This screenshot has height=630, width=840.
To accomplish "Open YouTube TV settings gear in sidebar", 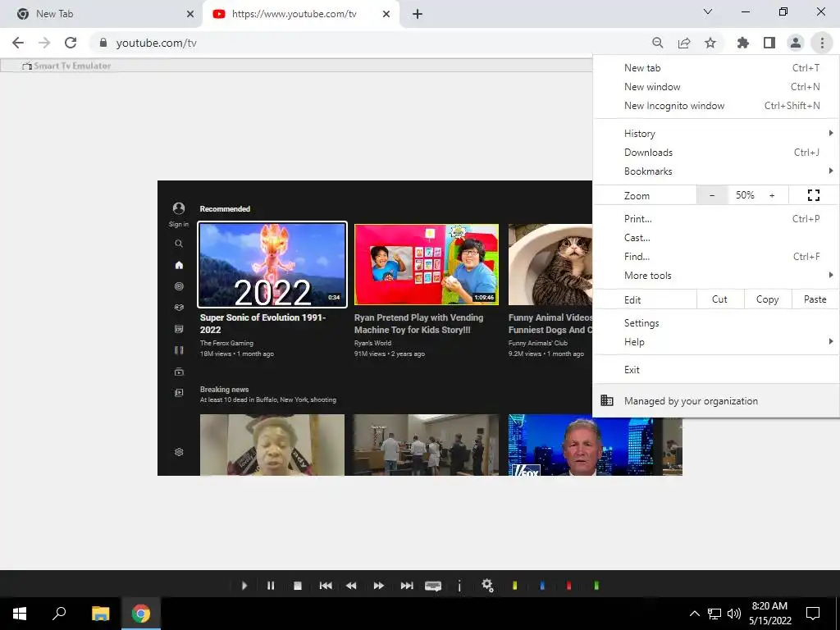I will [179, 452].
